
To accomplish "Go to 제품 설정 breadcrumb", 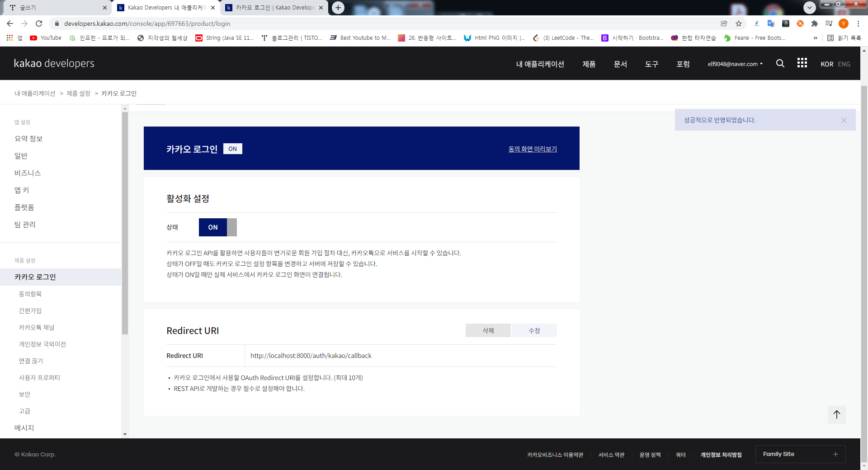I will click(x=79, y=93).
